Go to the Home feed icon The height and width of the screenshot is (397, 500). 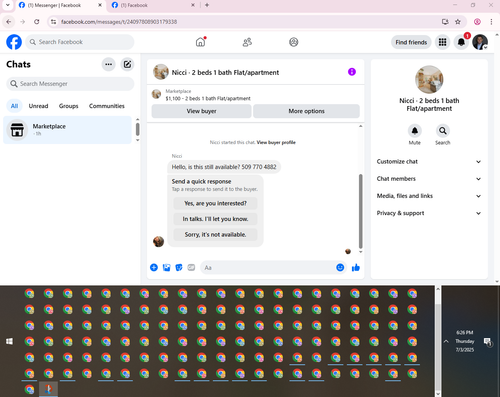coord(200,42)
